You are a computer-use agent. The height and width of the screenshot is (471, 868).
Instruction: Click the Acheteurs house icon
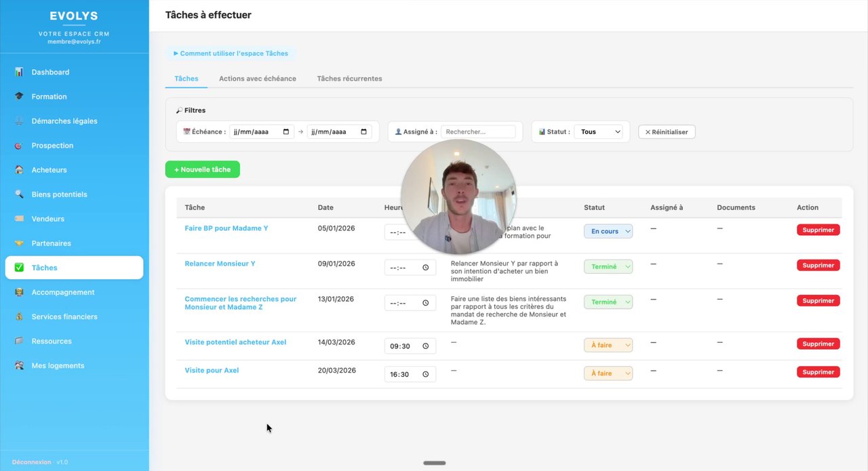(19, 169)
